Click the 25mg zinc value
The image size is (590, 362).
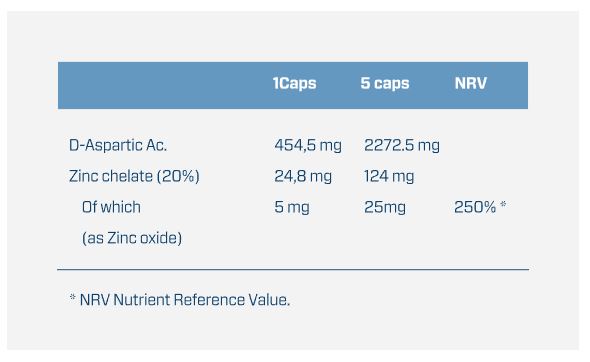[x=385, y=207]
